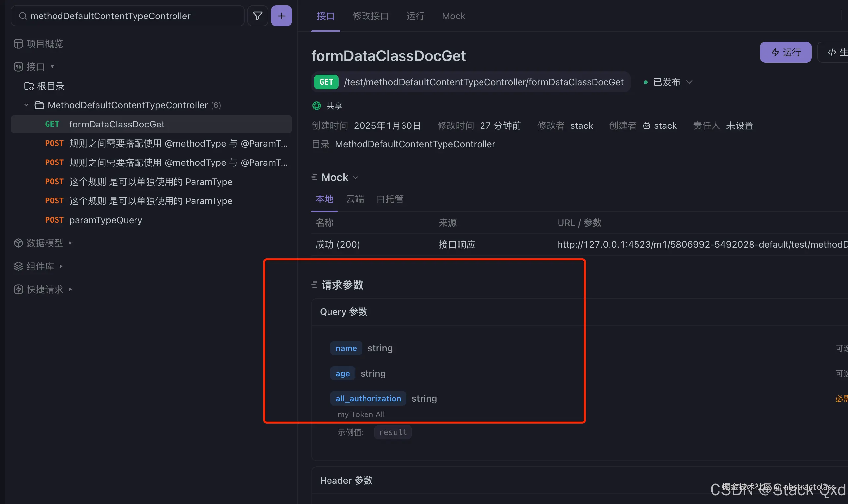
Task: Click the 快捷请求 lightning icon
Action: (x=18, y=289)
